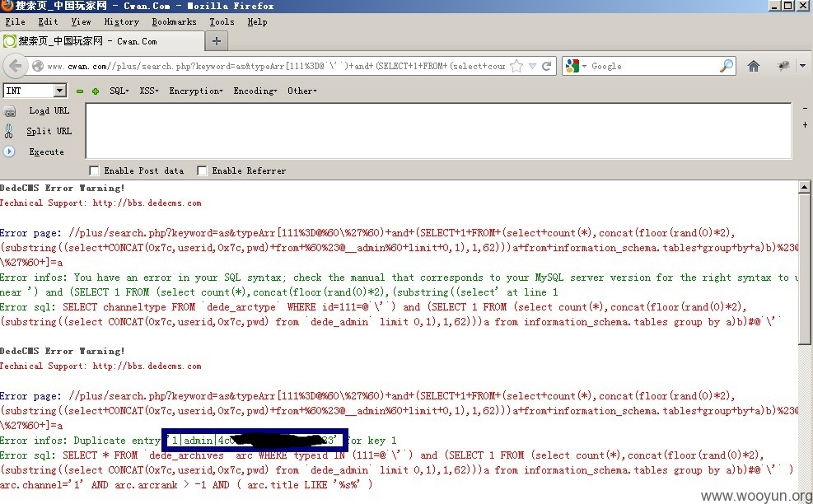
Task: Open the toolbar overflow dropdown arrow
Action: (802, 66)
